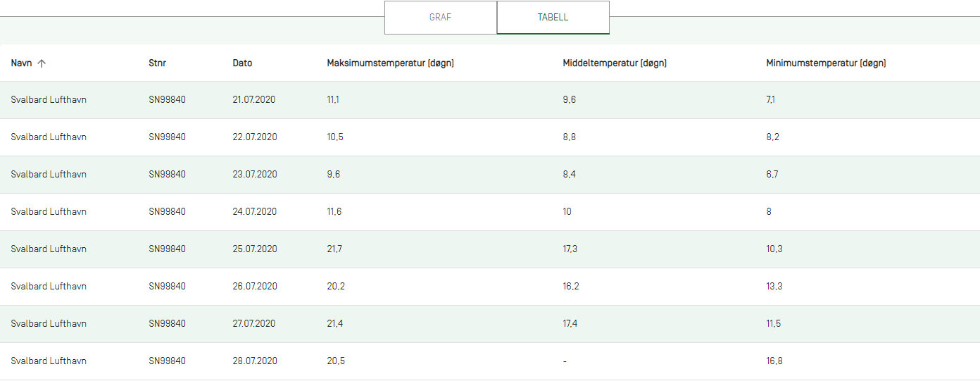
Task: Select the row dated 22.07.2020
Action: pyautogui.click(x=490, y=137)
